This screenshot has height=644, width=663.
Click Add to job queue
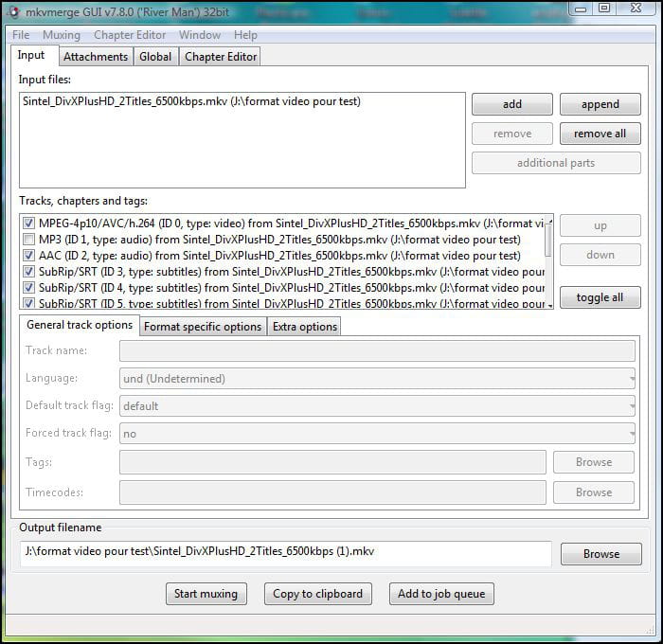coord(441,594)
